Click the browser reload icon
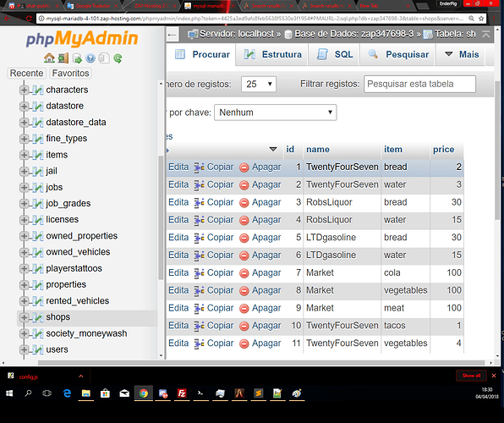504x423 pixels. (29, 19)
